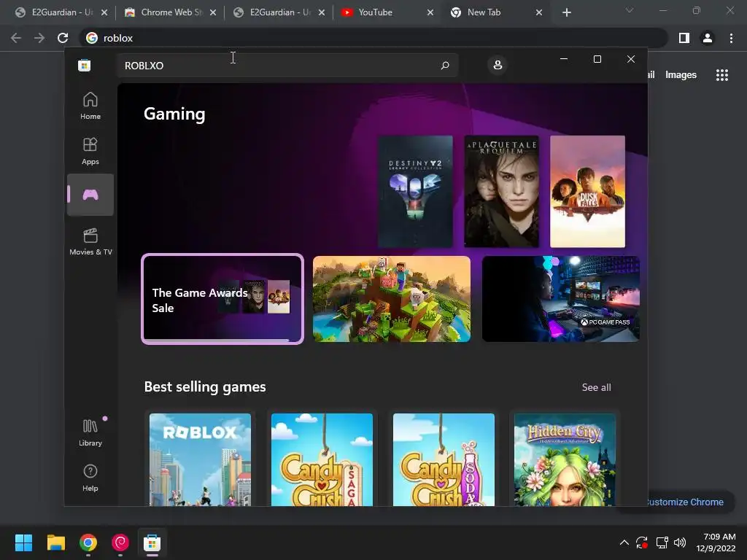The image size is (747, 560).
Task: Open Candy Crush Soda Saga tile
Action: (444, 459)
